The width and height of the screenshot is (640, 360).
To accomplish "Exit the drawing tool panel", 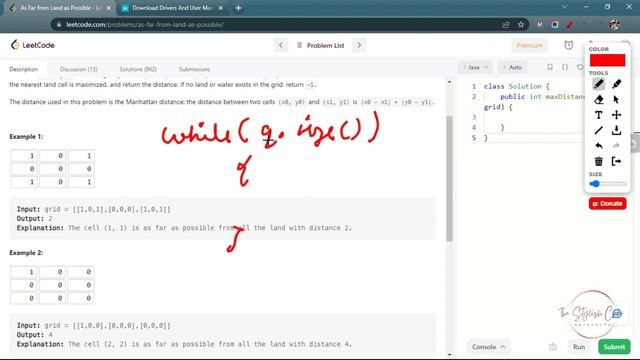I will [616, 161].
